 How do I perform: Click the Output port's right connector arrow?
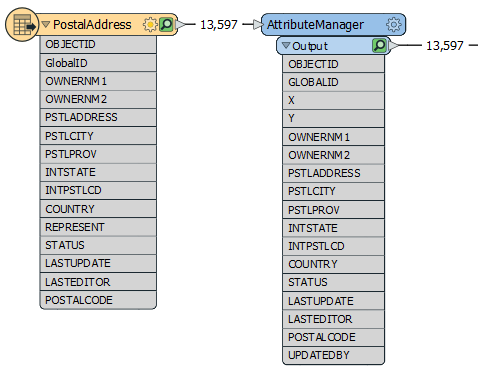[394, 45]
